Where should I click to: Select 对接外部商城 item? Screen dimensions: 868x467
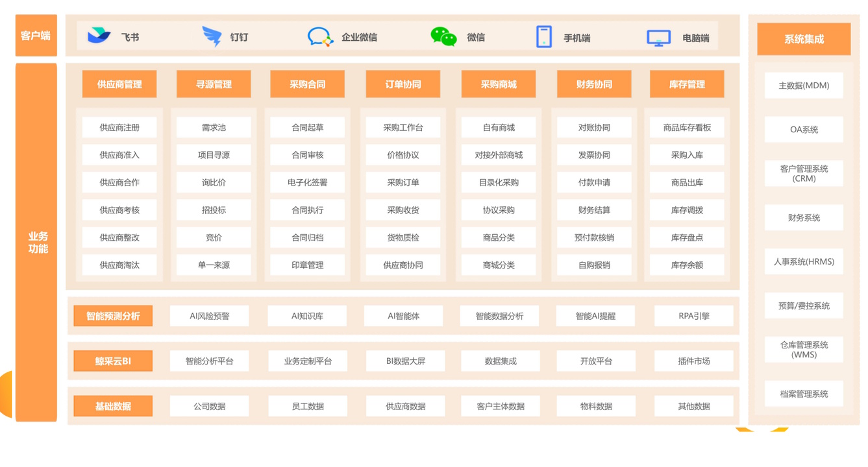[499, 155]
